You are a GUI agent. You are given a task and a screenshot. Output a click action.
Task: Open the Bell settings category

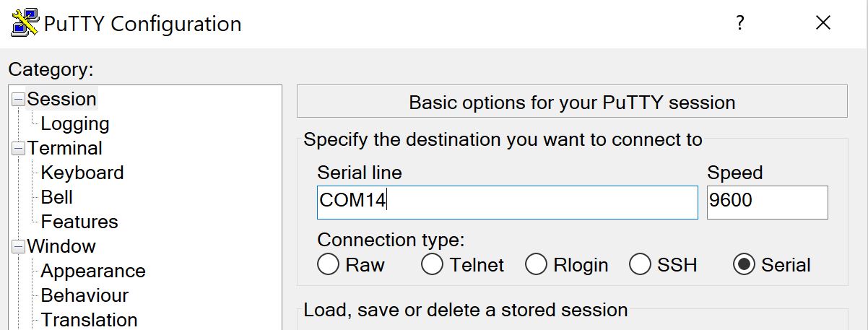pos(57,197)
